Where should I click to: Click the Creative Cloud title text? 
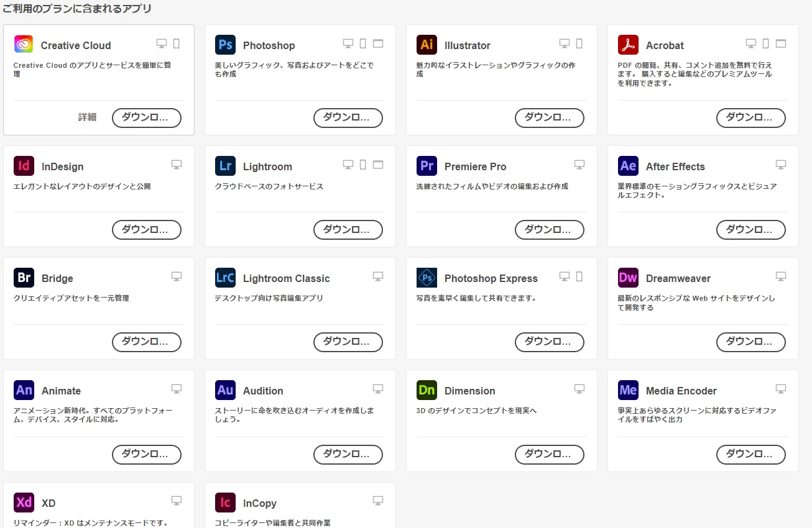(x=76, y=45)
